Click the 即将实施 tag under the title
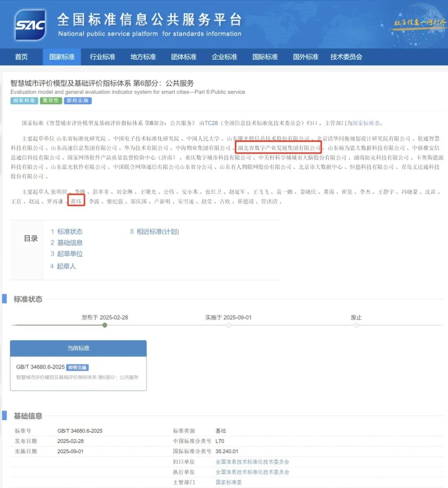 click(78, 100)
